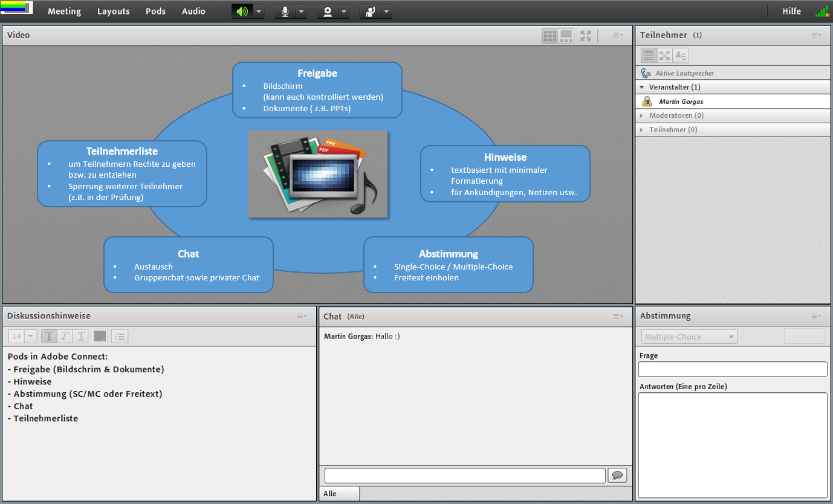The width and height of the screenshot is (833, 504).
Task: Open the Pods menu
Action: (155, 11)
